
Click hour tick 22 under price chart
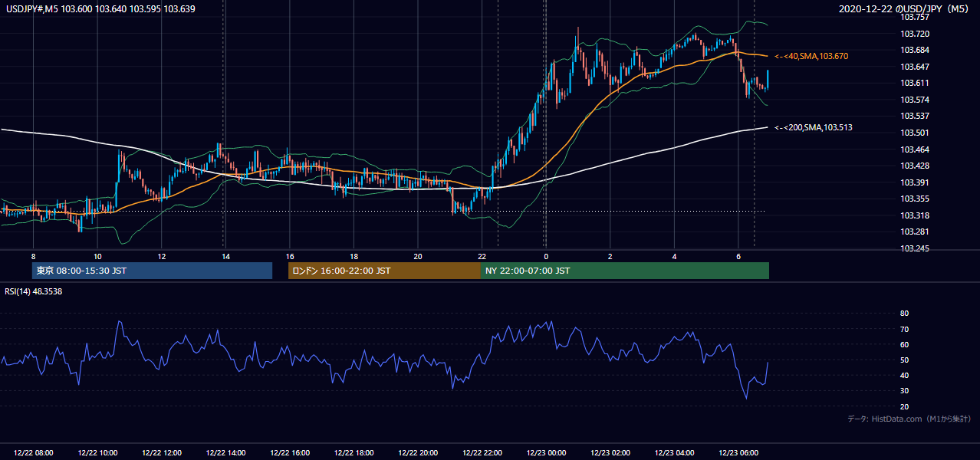482,256
